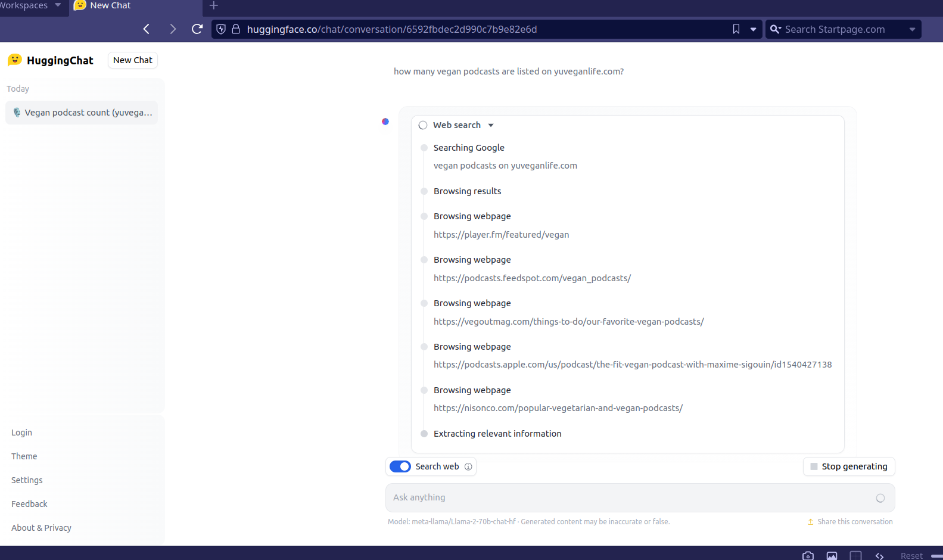This screenshot has height=560, width=943.
Task: Click the microphone emoji of the conversation
Action: 17,113
